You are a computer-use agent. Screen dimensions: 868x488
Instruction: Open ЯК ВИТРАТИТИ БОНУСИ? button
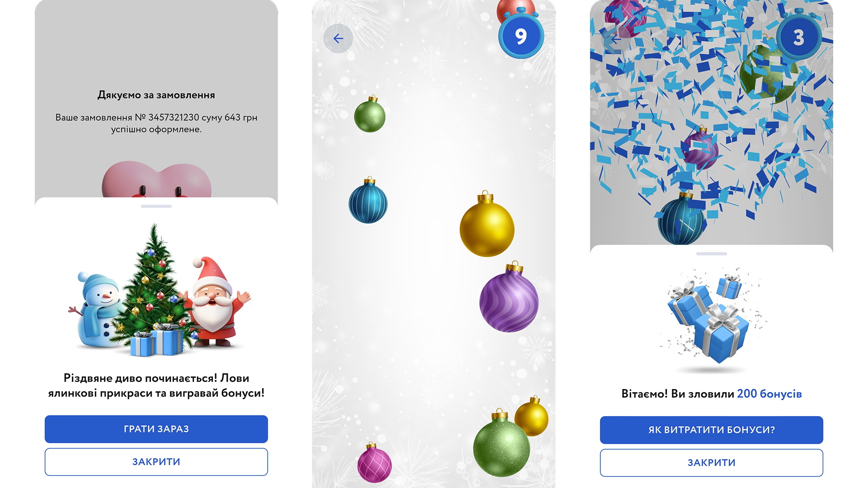pyautogui.click(x=712, y=430)
